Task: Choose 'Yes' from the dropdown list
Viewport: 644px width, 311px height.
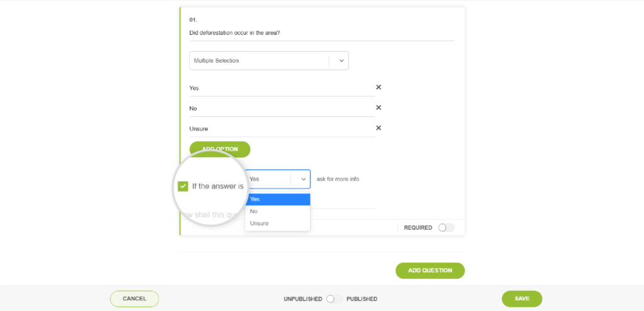Action: click(277, 199)
